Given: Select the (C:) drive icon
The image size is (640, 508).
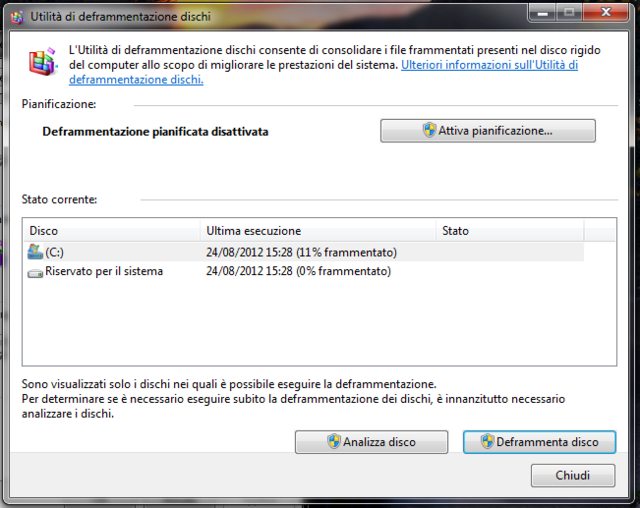Looking at the screenshot, I should (35, 252).
